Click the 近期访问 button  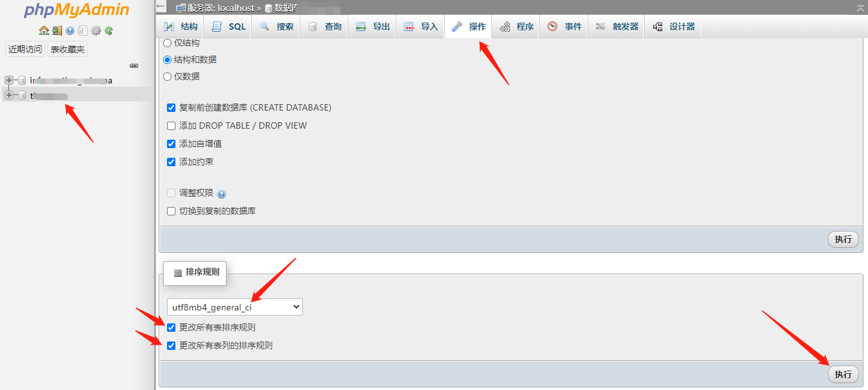(25, 49)
